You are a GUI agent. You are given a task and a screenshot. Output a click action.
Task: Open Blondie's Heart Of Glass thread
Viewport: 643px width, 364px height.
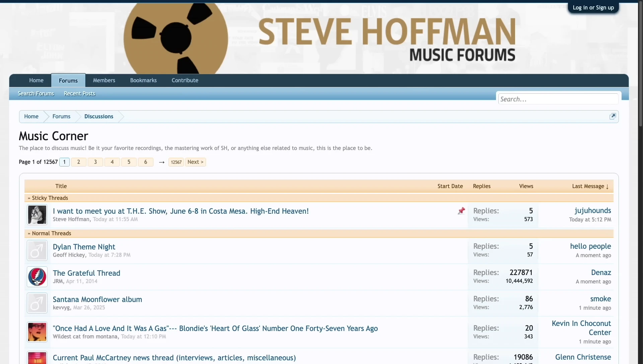click(x=215, y=328)
